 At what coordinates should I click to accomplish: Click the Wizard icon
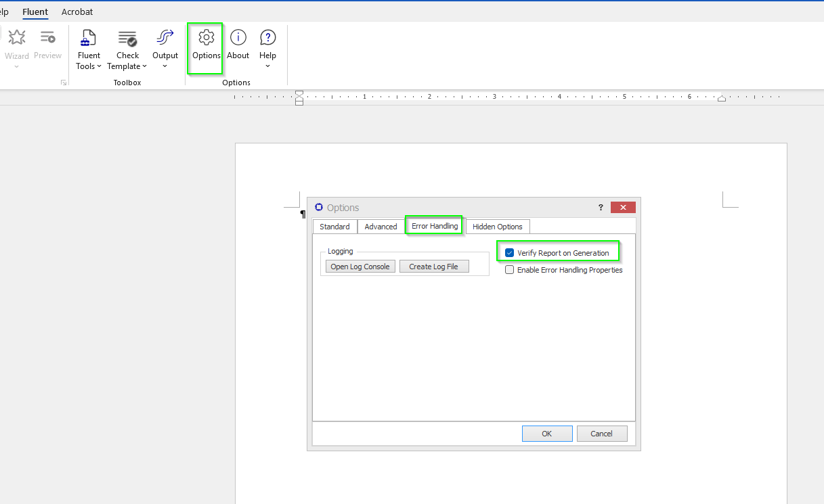click(17, 38)
